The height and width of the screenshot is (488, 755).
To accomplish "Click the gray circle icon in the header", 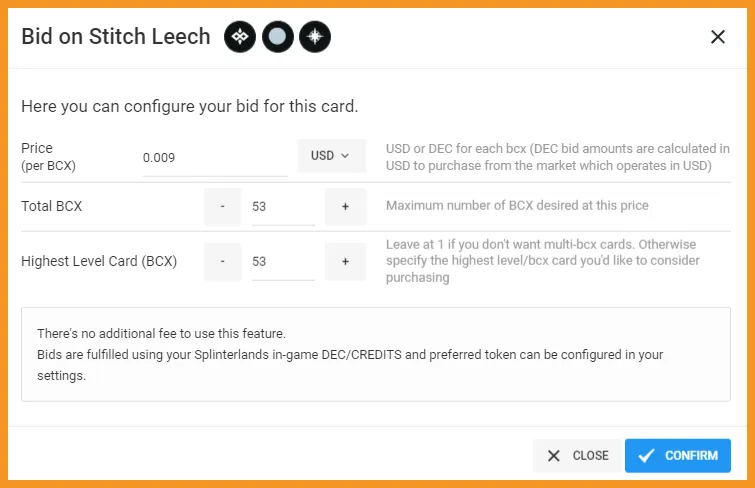I will click(x=277, y=37).
